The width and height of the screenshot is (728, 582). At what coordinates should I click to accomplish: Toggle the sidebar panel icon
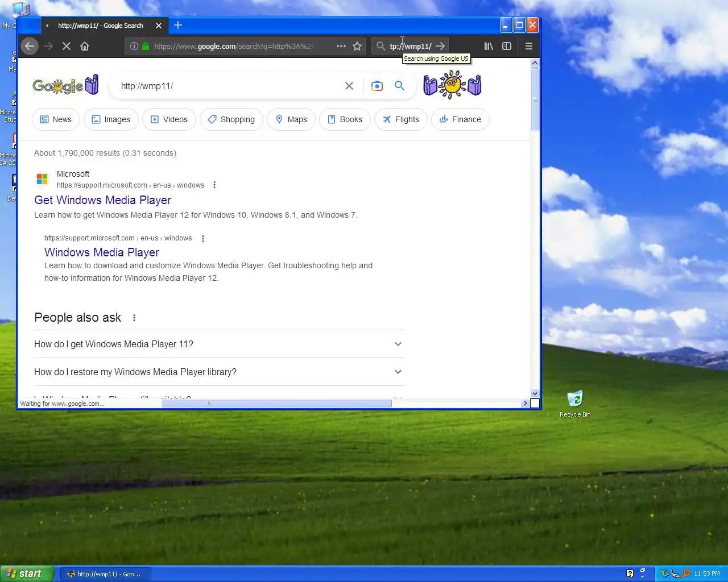click(x=507, y=46)
